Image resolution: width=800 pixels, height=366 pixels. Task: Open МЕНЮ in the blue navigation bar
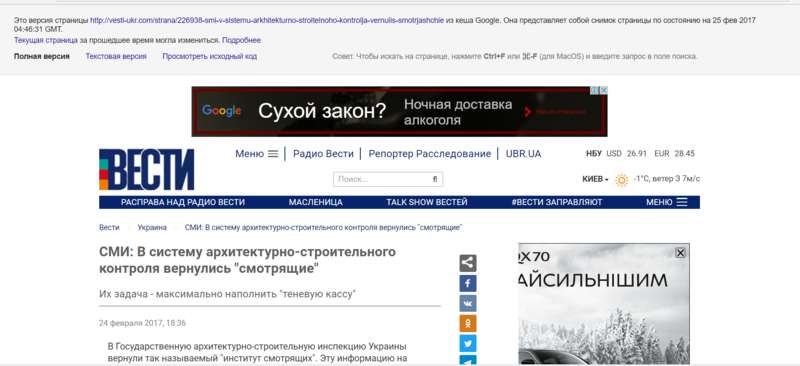[x=667, y=202]
